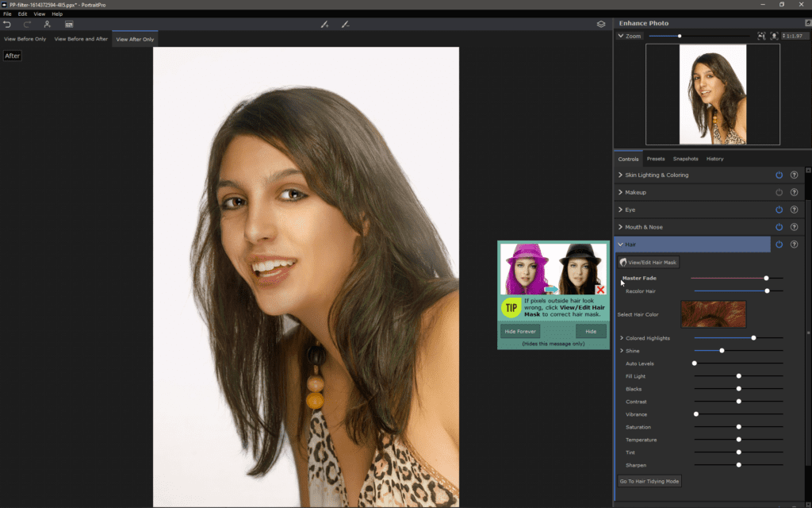This screenshot has height=508, width=812.
Task: Toggle Mouth & Nose power button
Action: click(779, 227)
